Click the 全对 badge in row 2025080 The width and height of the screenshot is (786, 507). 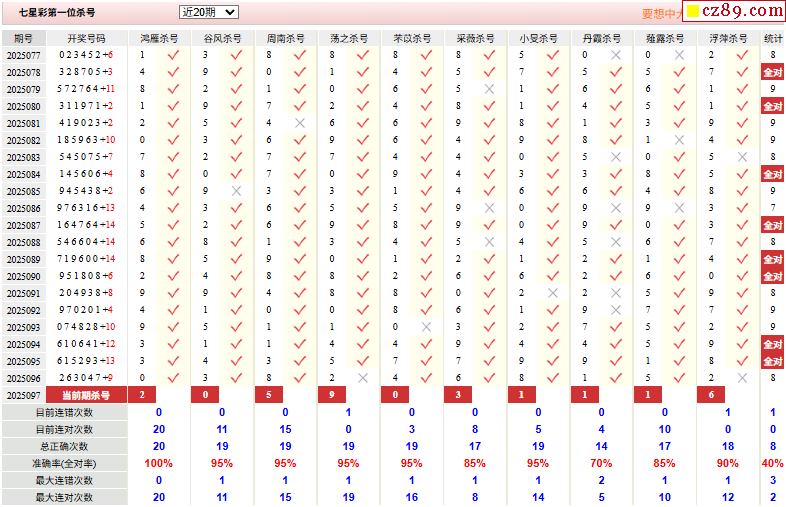click(x=772, y=106)
